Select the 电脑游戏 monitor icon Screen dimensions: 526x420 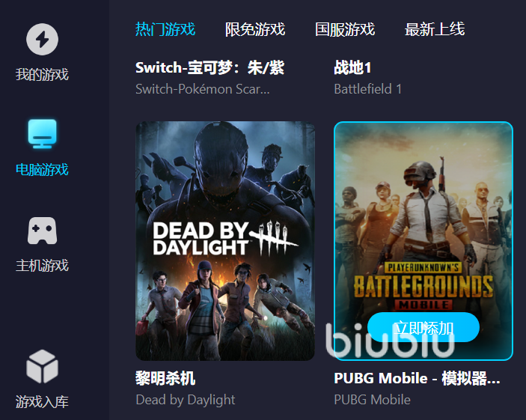point(42,133)
